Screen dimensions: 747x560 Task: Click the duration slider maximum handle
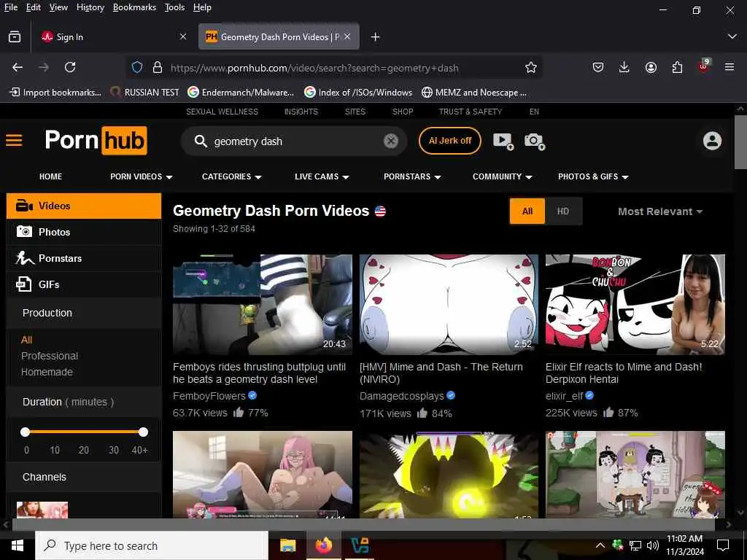(x=143, y=432)
